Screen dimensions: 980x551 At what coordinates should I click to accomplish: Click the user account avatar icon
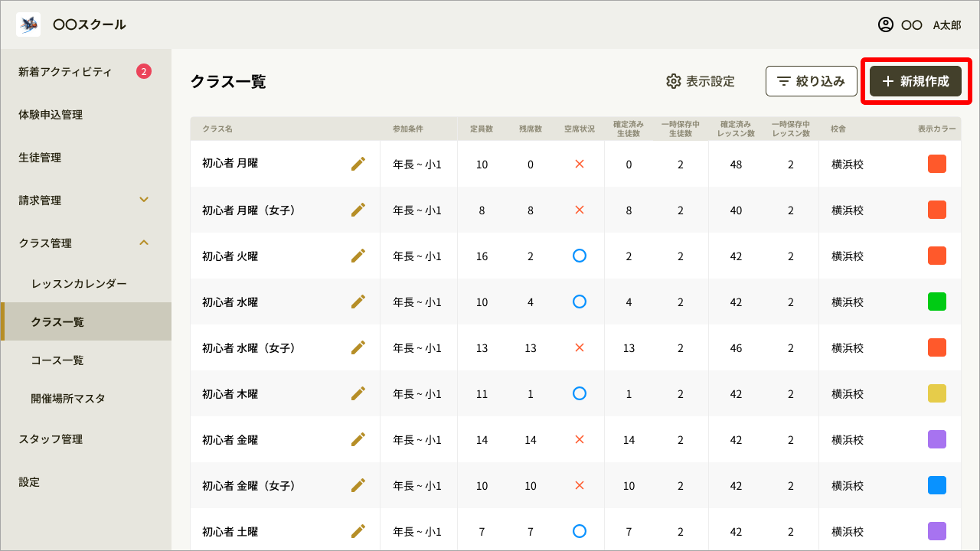(x=886, y=24)
